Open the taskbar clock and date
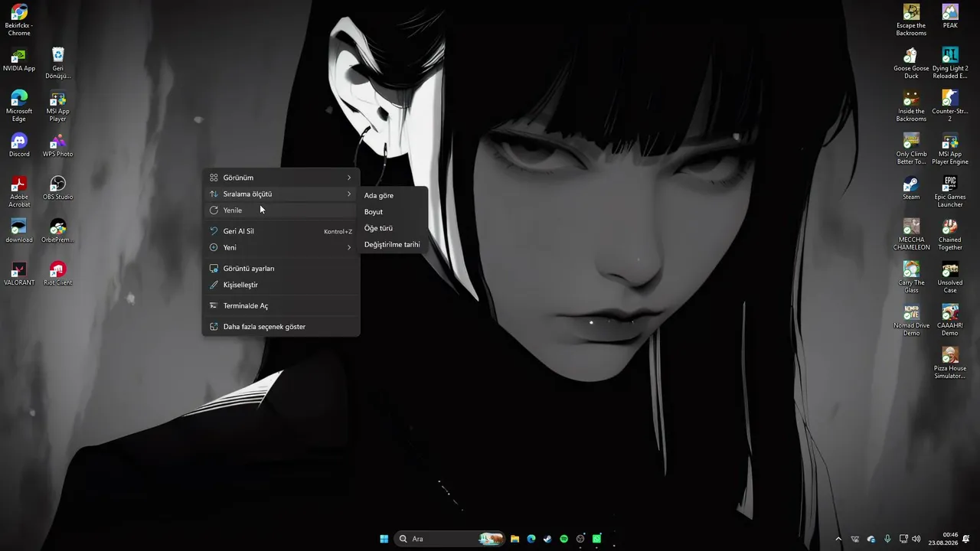 (943, 539)
